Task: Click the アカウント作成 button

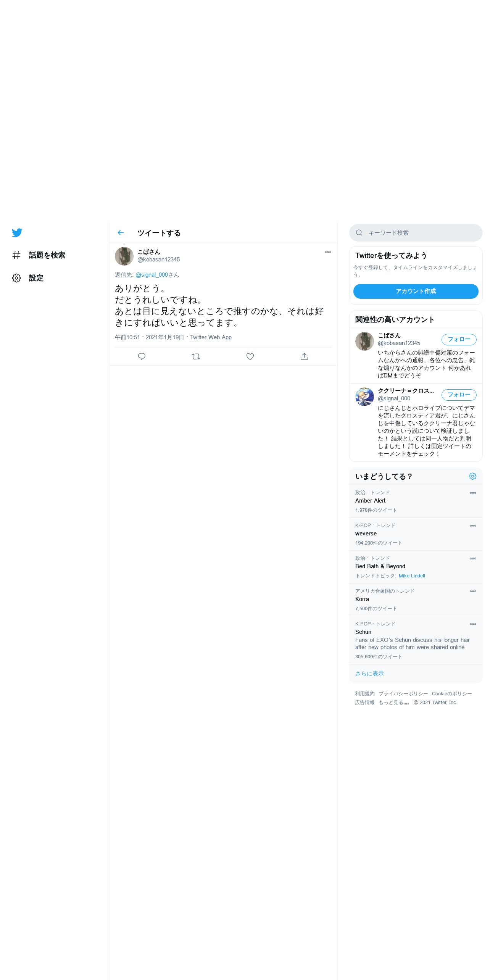Action: [x=416, y=291]
